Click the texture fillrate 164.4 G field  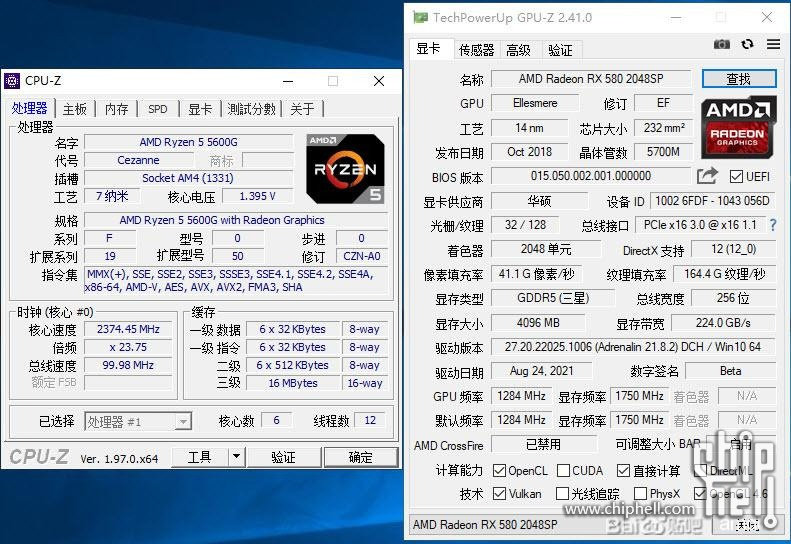click(x=724, y=274)
